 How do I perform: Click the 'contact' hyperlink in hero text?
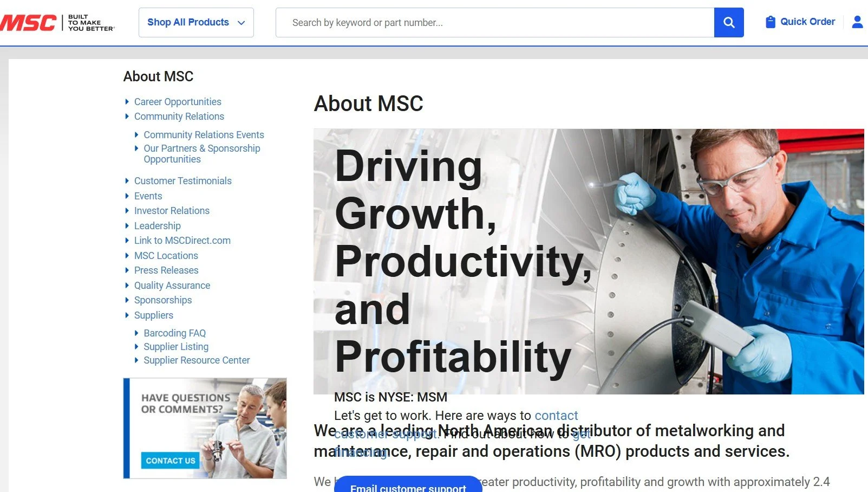pyautogui.click(x=556, y=416)
